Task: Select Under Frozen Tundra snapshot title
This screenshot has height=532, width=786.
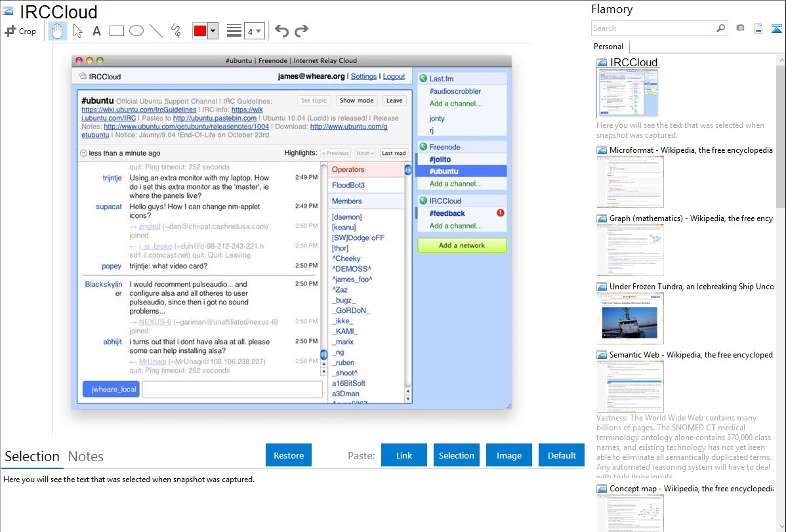Action: tap(692, 286)
